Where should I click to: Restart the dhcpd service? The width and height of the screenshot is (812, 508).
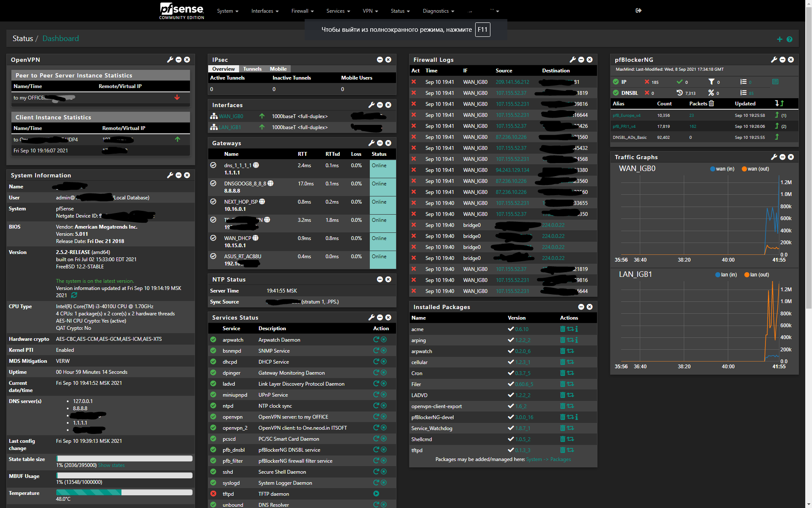point(376,362)
